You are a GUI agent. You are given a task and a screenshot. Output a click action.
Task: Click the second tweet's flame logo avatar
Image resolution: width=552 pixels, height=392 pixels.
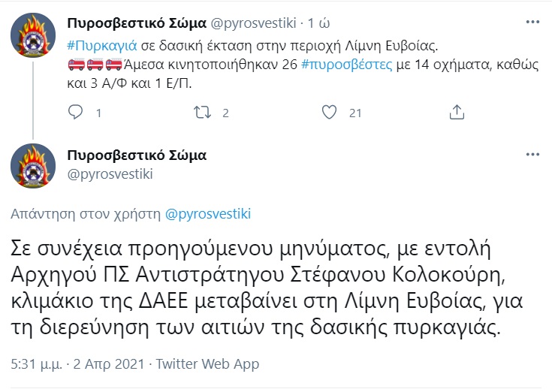33,166
